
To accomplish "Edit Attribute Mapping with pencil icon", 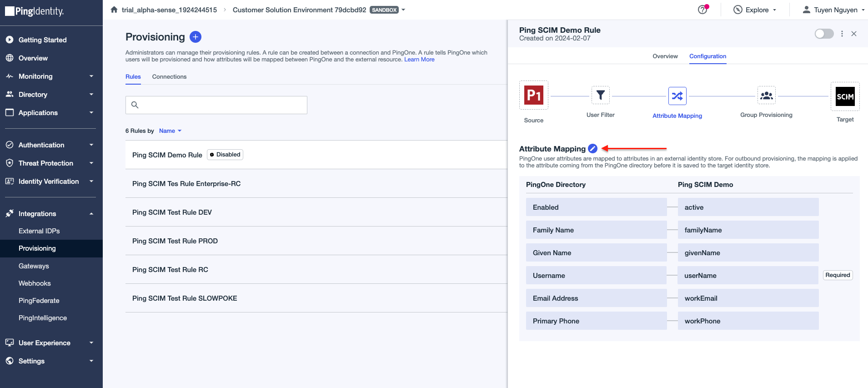I will [592, 148].
